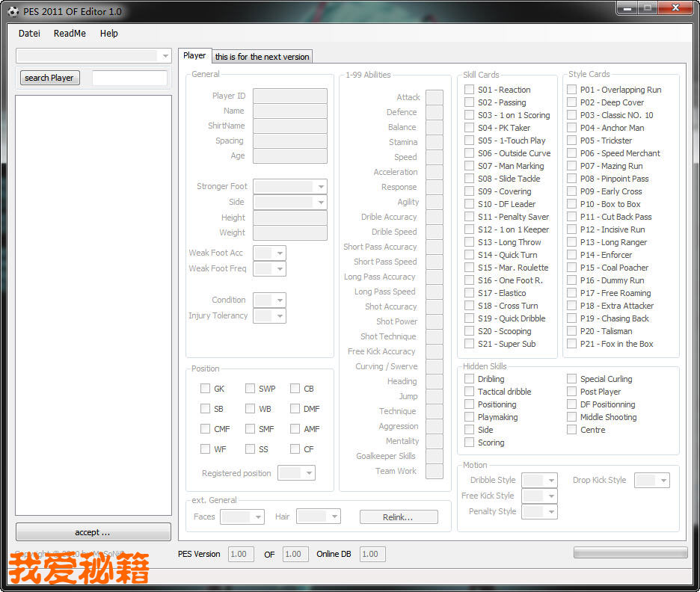Viewport: 700px width, 592px height.
Task: Click the soccer ball app icon in title bar
Action: pos(13,11)
